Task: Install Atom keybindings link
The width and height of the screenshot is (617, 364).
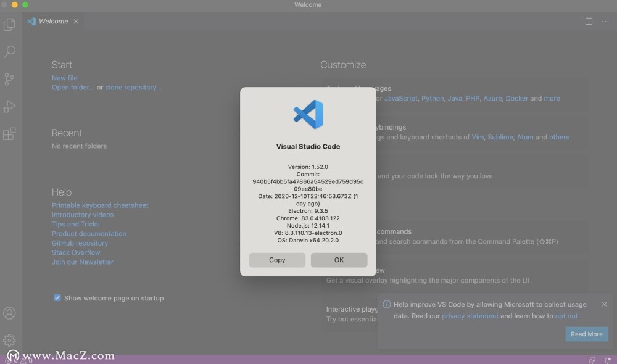Action: [525, 138]
